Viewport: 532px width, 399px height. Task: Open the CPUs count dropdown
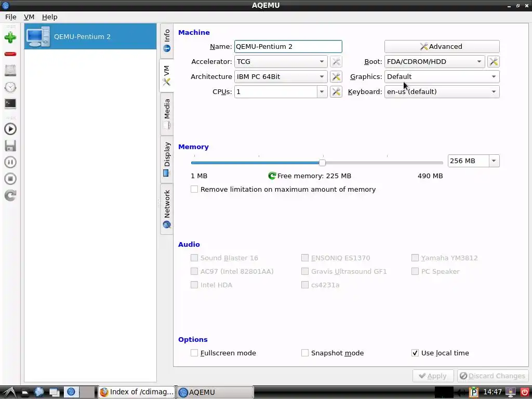322,91
